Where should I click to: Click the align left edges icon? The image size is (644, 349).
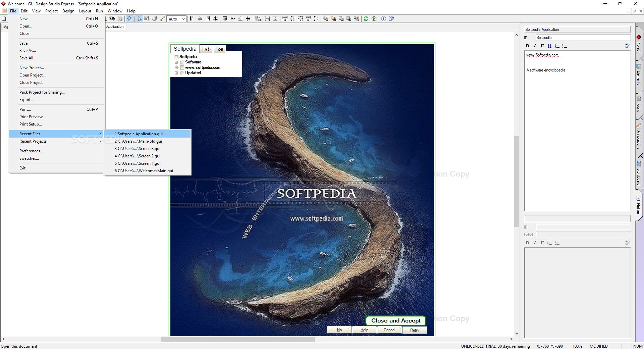(x=192, y=19)
